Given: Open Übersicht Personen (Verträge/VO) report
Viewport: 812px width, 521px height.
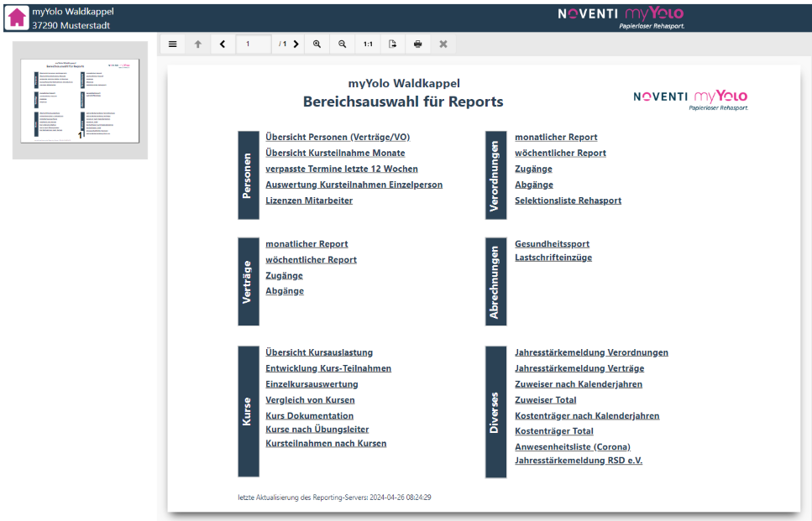Looking at the screenshot, I should tap(338, 137).
